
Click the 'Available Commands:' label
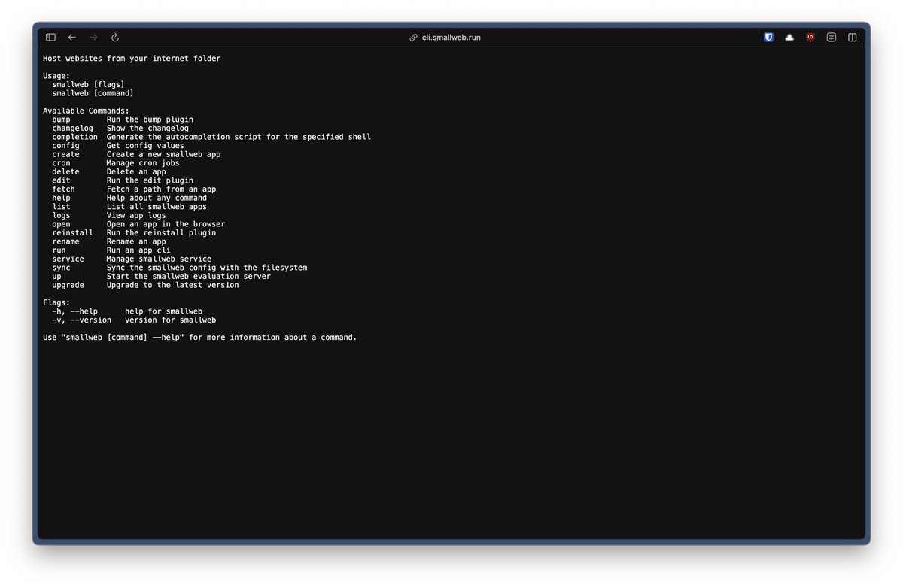tap(86, 111)
